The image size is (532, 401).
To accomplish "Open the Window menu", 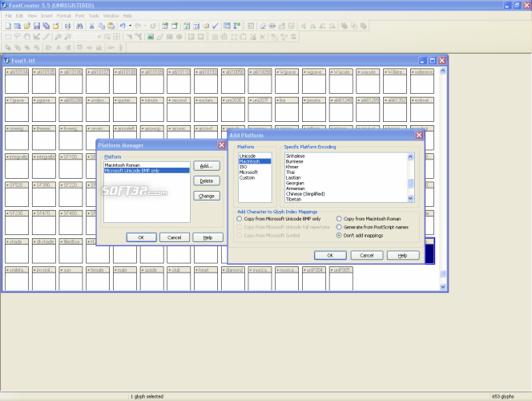I will (111, 16).
